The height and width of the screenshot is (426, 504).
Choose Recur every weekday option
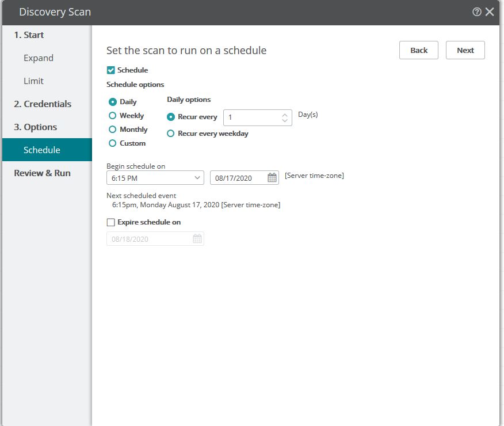(x=171, y=134)
